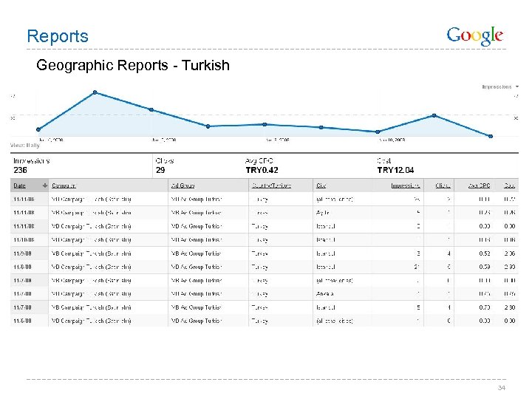
Task: Select the Impressions total 236
Action: click(21, 171)
